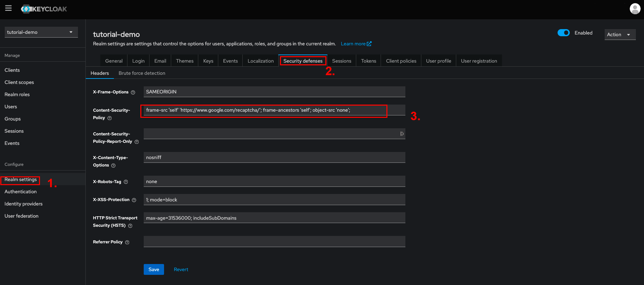Open help icon for X-Frame-Options
Image resolution: width=644 pixels, height=285 pixels.
pos(133,92)
